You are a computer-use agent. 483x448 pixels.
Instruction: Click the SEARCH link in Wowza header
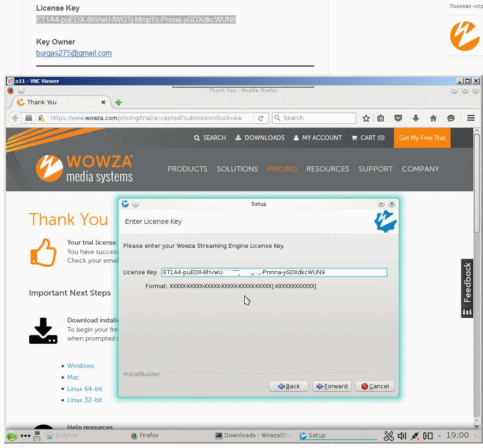click(x=210, y=138)
